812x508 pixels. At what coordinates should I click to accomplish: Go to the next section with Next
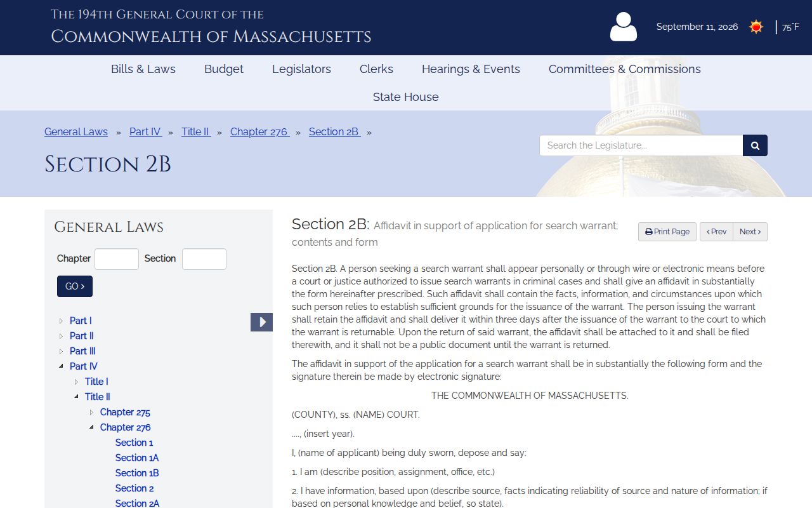750,232
